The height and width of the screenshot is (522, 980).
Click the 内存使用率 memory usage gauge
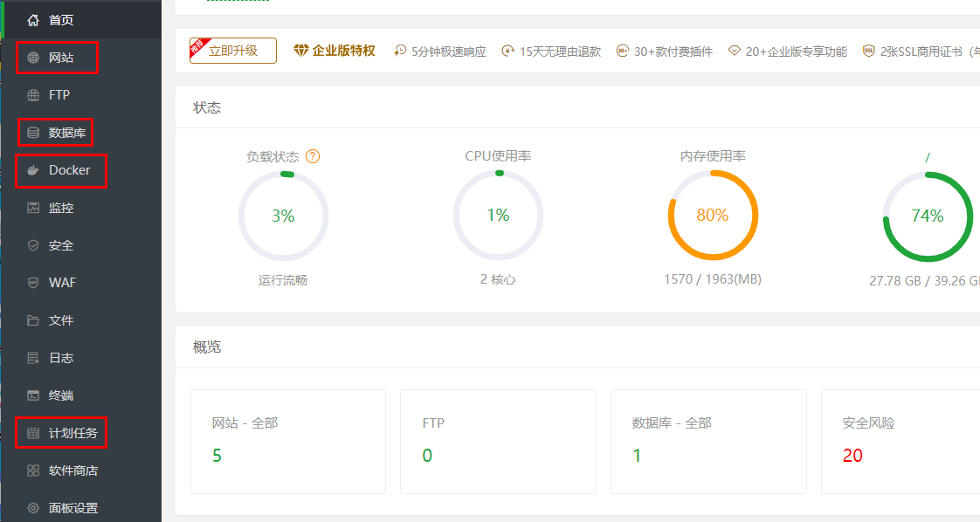(713, 214)
